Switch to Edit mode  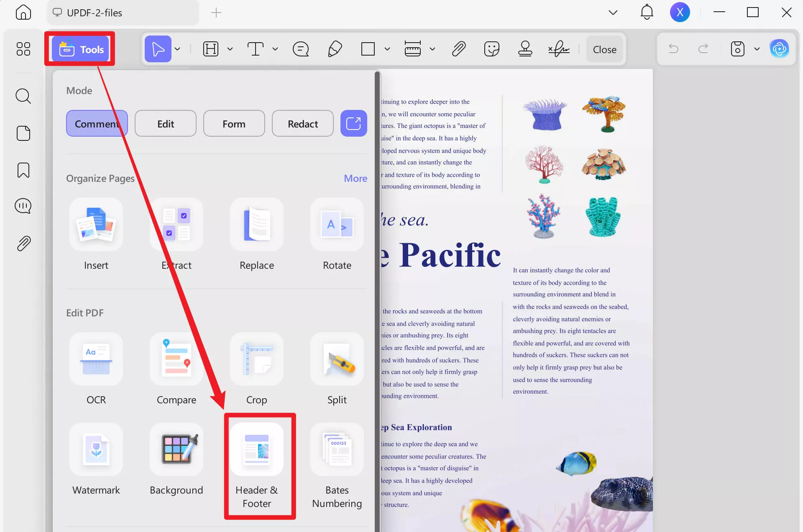[165, 123]
